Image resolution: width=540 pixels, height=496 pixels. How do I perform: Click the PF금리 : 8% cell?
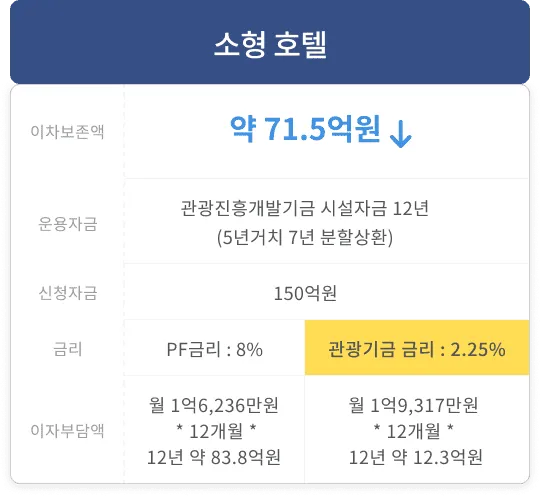215,348
